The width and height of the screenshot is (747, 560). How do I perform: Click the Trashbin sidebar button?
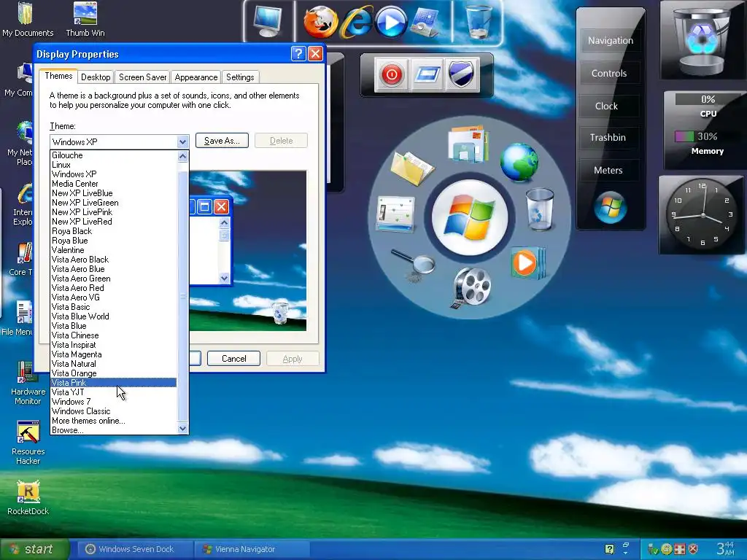click(x=608, y=138)
